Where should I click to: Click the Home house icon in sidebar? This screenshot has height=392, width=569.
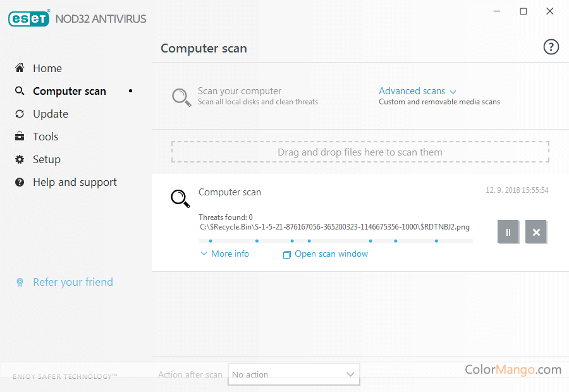tap(20, 68)
